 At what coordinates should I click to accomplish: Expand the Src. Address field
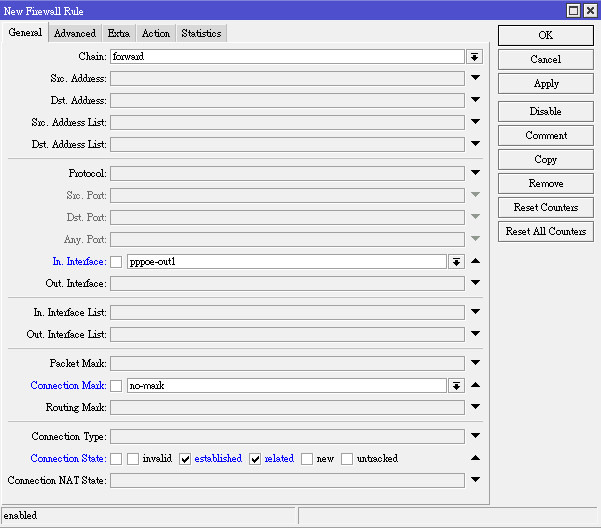(475, 78)
